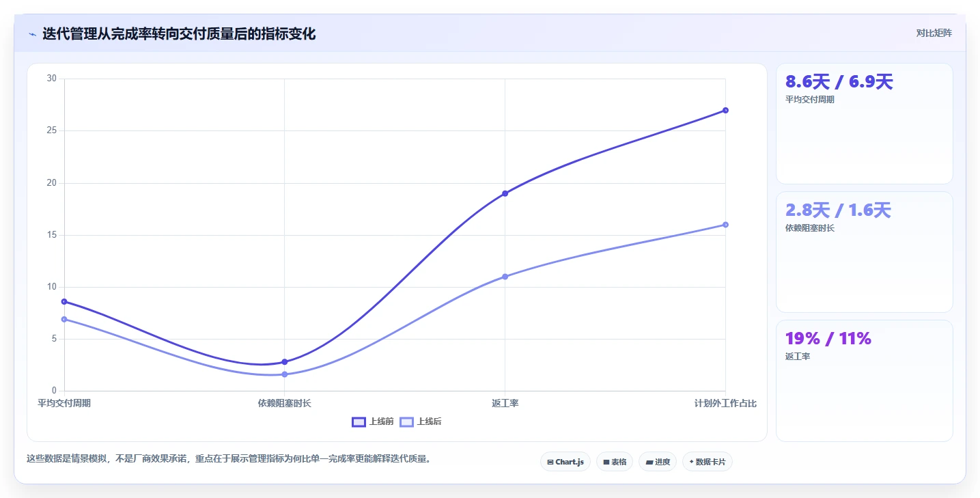Toggle the 上线后 legend swatch
Screen dimensions: 980x498
407,421
